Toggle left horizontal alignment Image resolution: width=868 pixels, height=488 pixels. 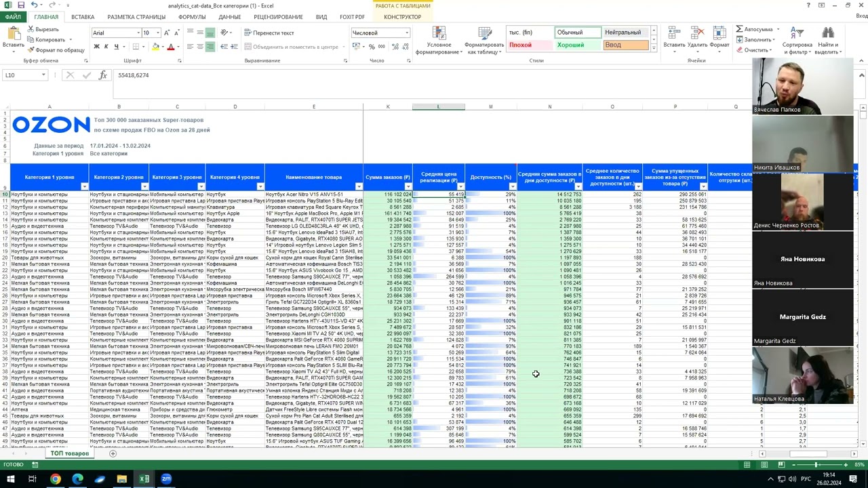click(x=190, y=47)
